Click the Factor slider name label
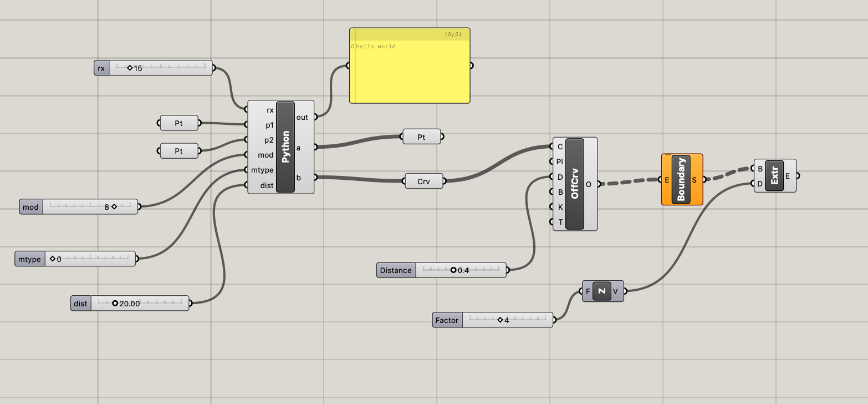The width and height of the screenshot is (868, 404). tap(447, 320)
